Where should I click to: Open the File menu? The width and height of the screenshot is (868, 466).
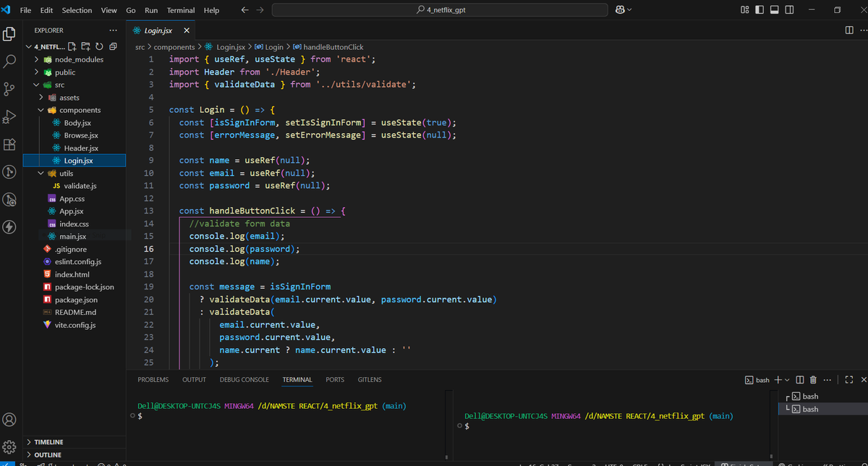point(25,10)
